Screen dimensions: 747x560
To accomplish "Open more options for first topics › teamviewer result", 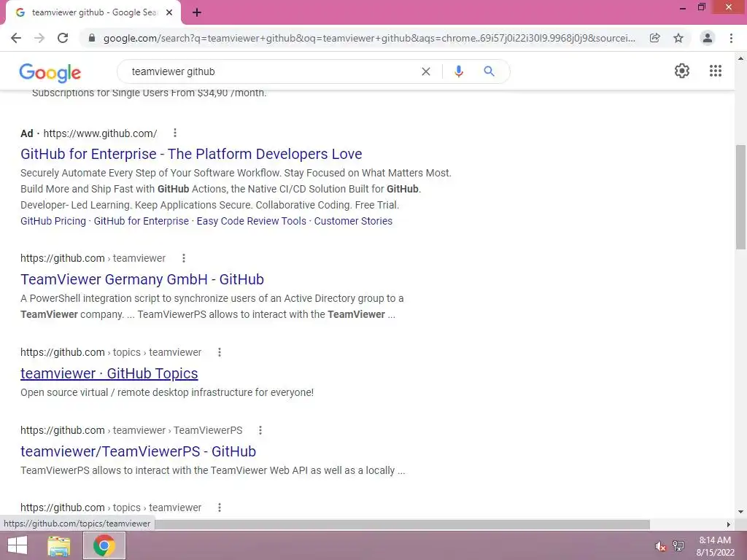I will pyautogui.click(x=219, y=352).
